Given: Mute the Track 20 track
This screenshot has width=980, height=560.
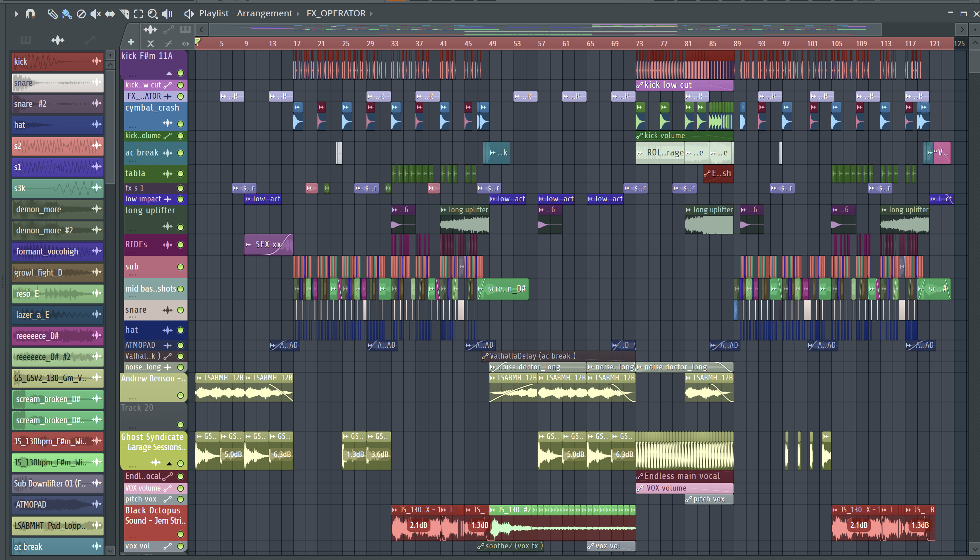Looking at the screenshot, I should [x=180, y=425].
